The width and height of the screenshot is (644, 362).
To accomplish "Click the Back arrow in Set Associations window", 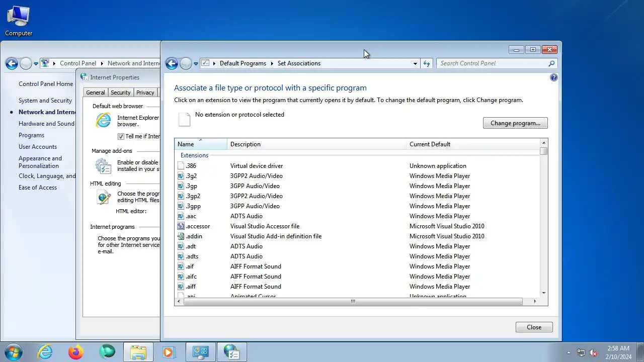I will (x=172, y=63).
